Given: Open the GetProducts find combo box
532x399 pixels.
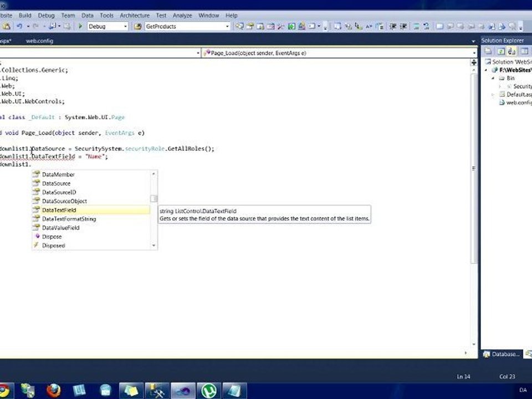Looking at the screenshot, I should tap(188, 26).
